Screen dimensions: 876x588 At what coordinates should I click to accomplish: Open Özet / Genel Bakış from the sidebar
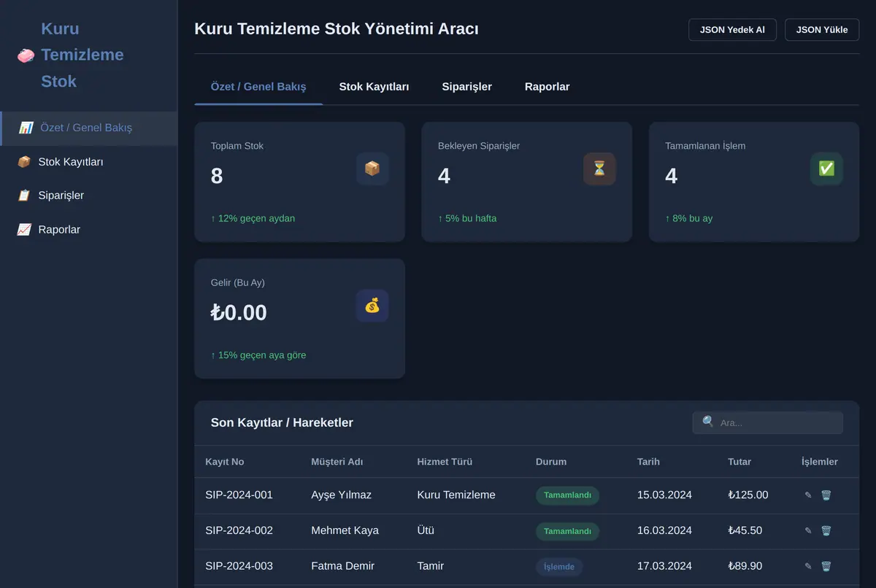pyautogui.click(x=88, y=128)
